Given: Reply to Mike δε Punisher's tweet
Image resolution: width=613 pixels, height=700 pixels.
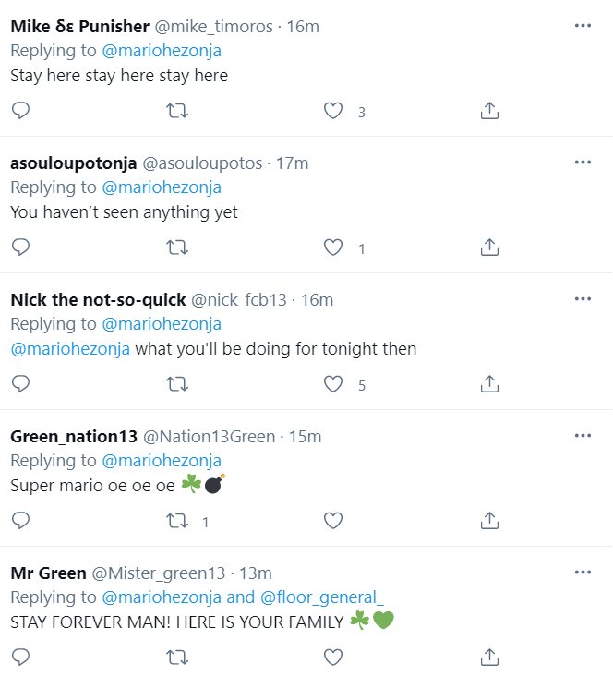Looking at the screenshot, I should point(20,111).
